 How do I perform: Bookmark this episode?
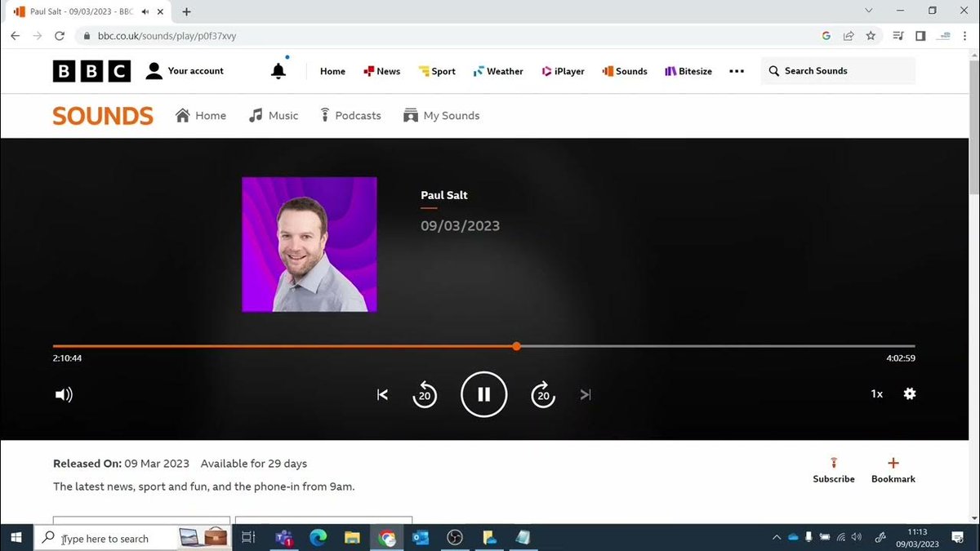tap(893, 470)
